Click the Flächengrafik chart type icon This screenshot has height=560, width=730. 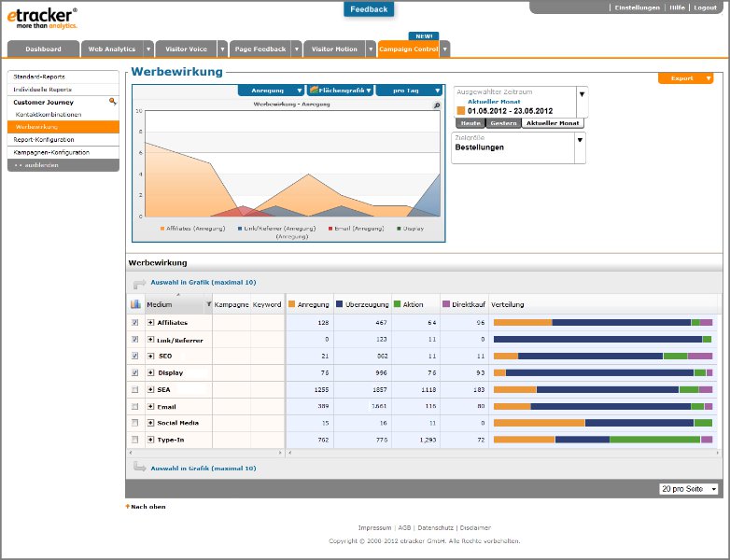[x=315, y=90]
